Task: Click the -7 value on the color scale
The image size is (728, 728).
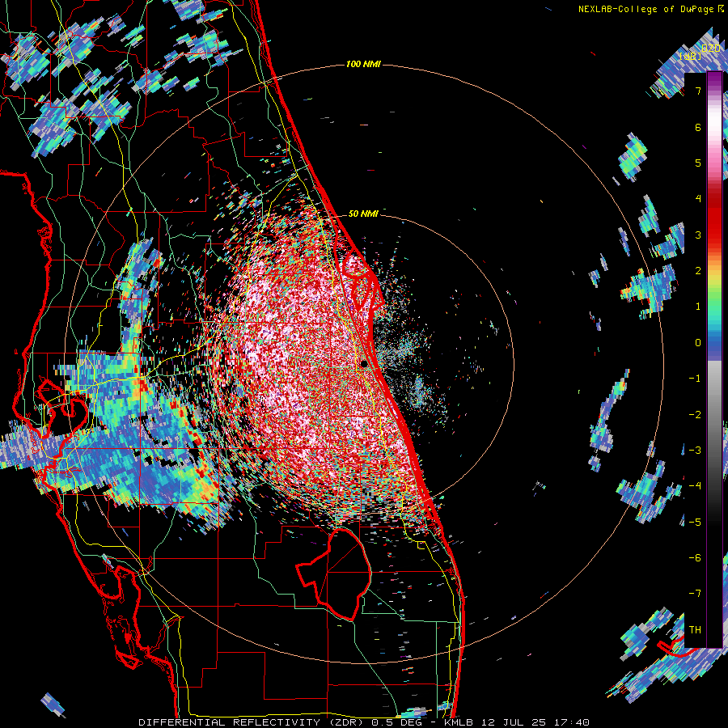Action: tap(695, 594)
